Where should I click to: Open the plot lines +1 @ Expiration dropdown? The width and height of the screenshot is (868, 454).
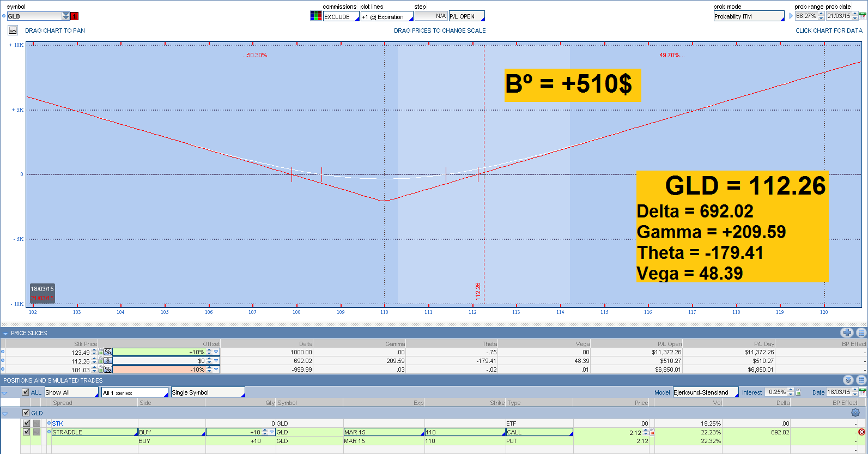pyautogui.click(x=387, y=17)
